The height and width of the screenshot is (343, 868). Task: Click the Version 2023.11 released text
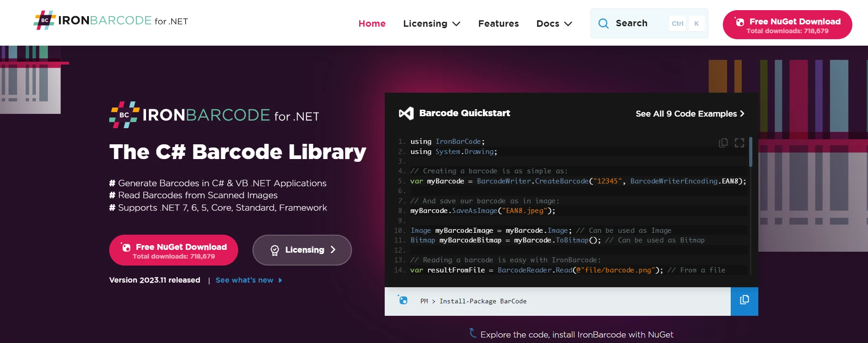tap(155, 280)
